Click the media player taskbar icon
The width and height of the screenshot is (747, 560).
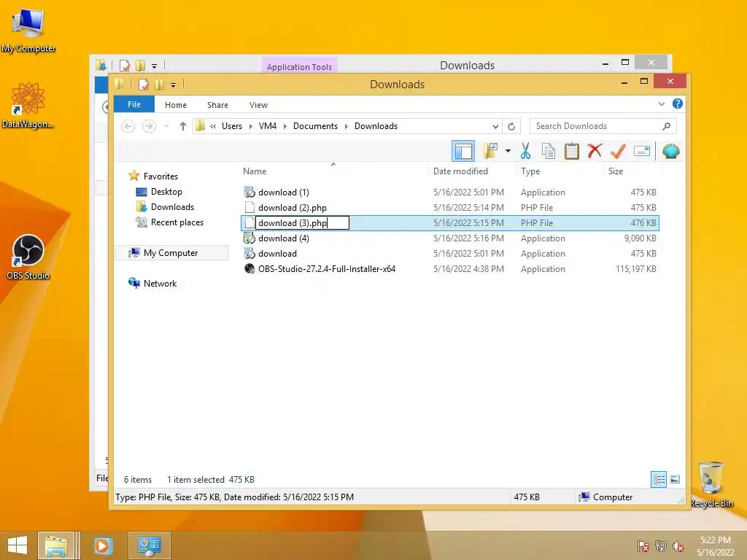click(x=102, y=545)
